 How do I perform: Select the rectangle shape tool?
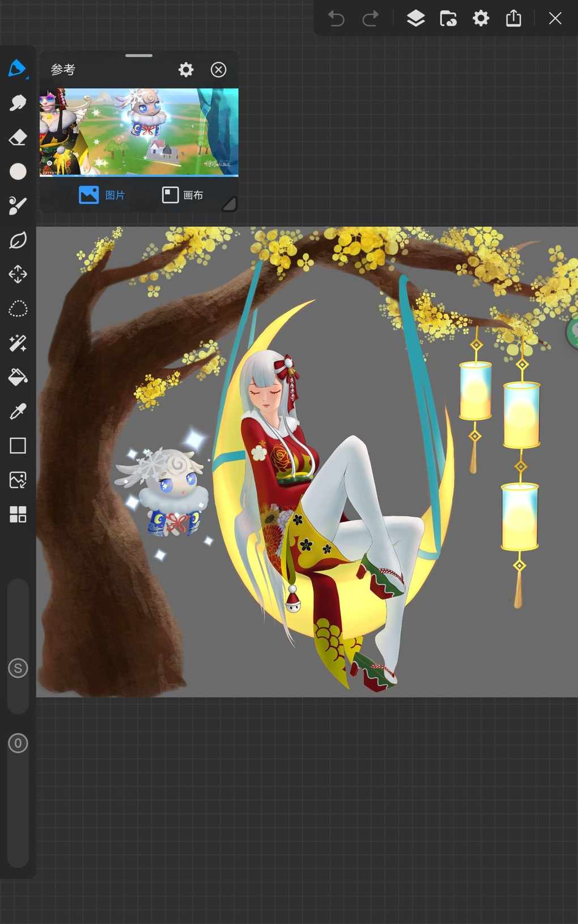[18, 446]
